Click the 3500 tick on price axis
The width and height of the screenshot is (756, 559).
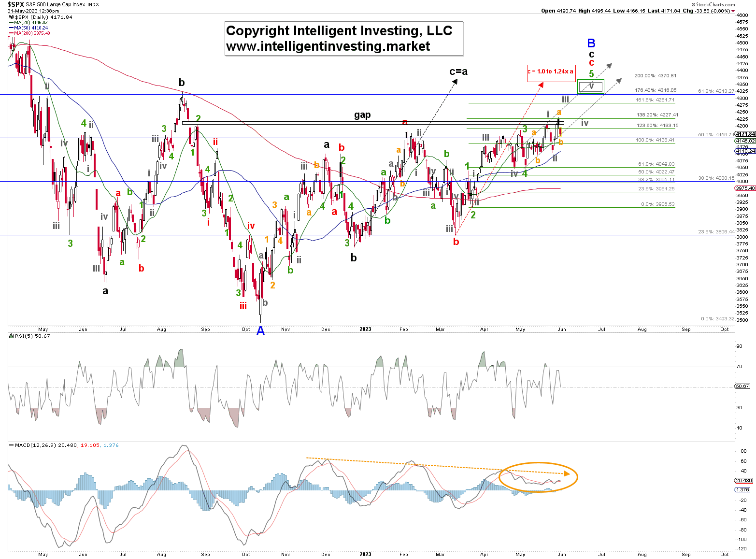tap(743, 320)
